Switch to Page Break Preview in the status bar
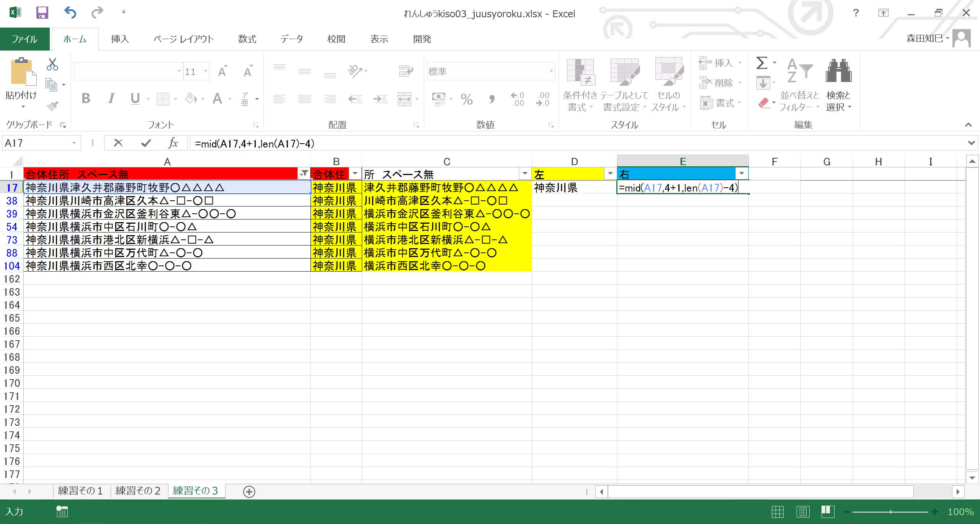The width and height of the screenshot is (980, 524). (x=828, y=511)
